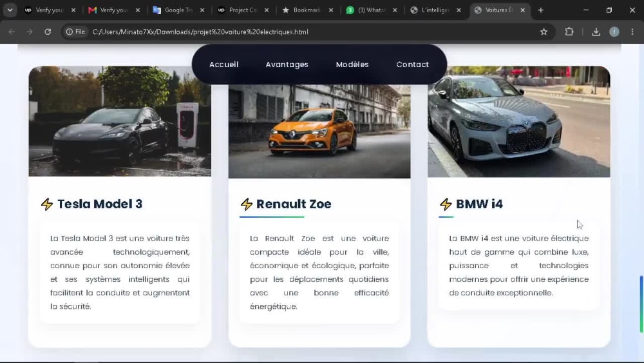Viewport: 644px width, 363px height.
Task: Click the Tesla Model 3 description paragraph
Action: click(120, 272)
